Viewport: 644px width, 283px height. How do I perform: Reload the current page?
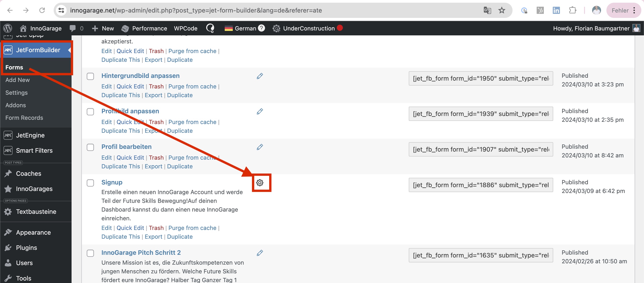[x=42, y=10]
